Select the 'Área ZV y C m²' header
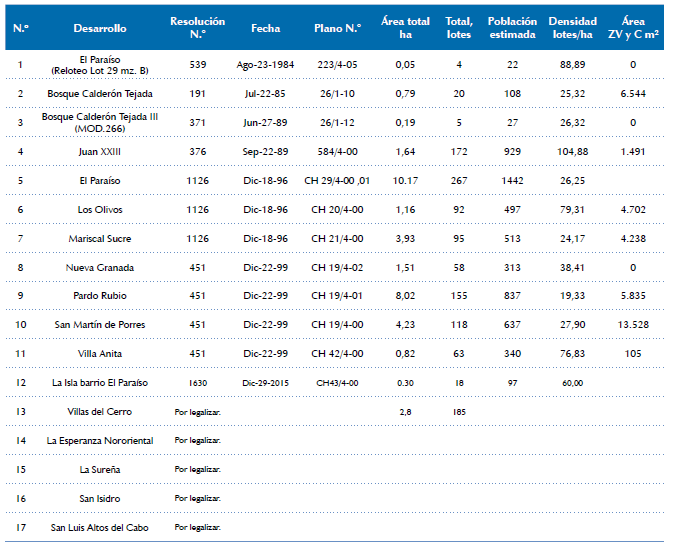678x548 pixels. [x=632, y=28]
